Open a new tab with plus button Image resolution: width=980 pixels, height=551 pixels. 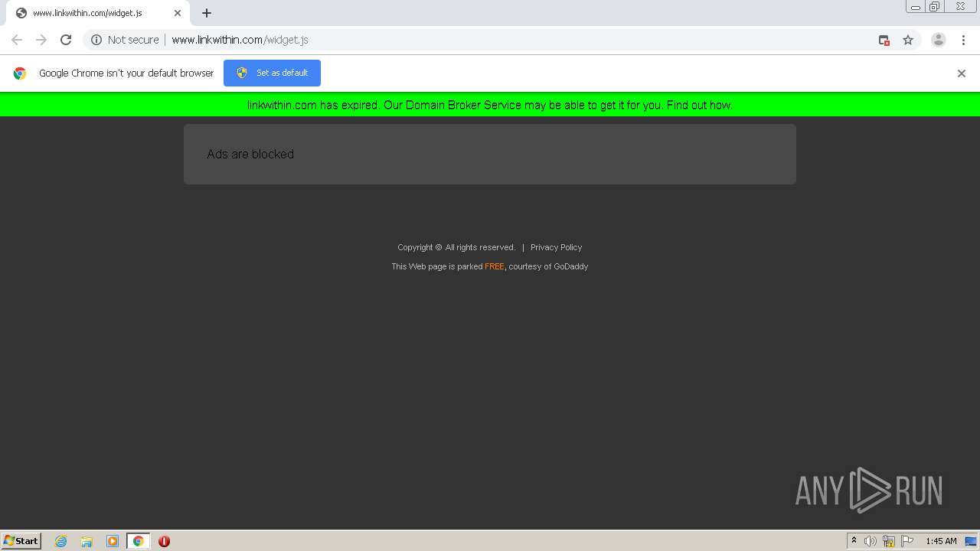pyautogui.click(x=207, y=13)
